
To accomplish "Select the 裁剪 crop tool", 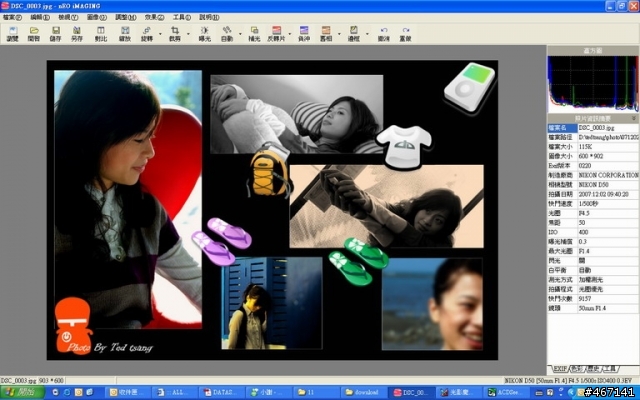I will (x=175, y=34).
